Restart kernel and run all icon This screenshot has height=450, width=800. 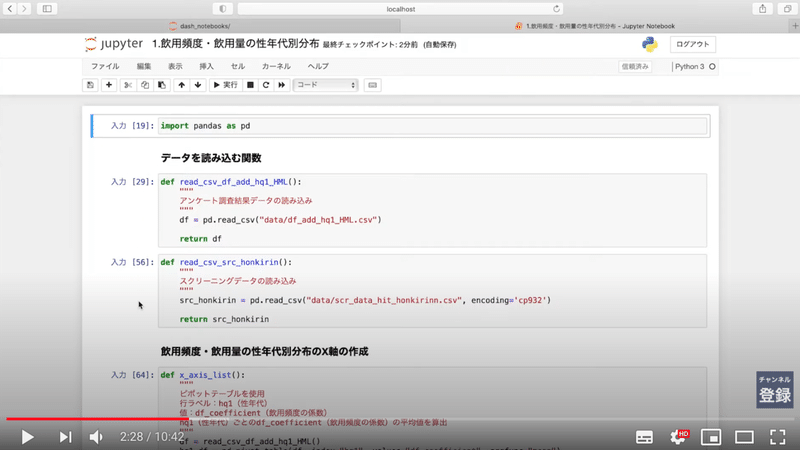282,85
